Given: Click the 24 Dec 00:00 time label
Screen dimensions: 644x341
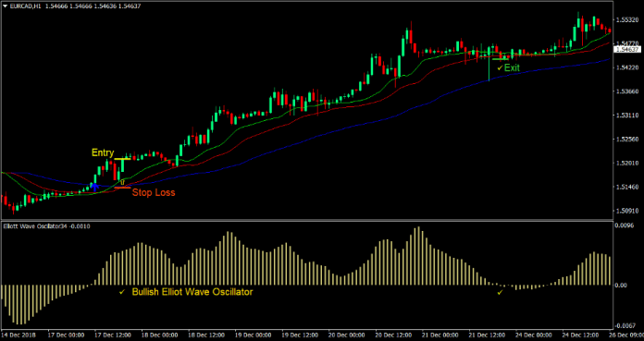Looking at the screenshot, I should tap(534, 335).
